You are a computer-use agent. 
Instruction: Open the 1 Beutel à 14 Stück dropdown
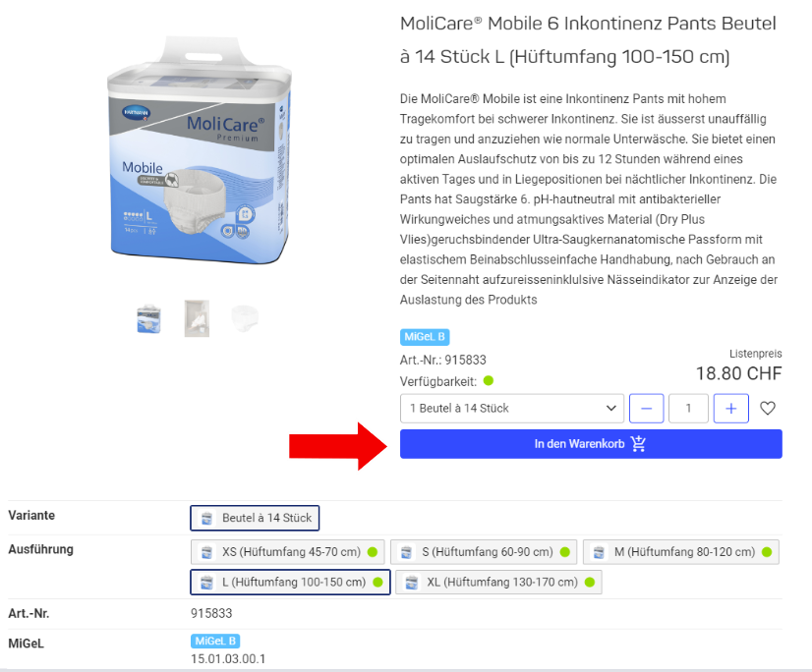coord(511,409)
